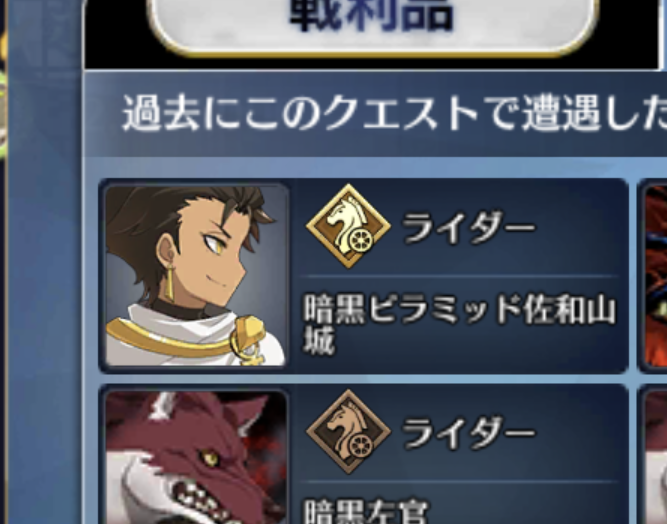Click the chariot wheel in gold class emblem
667x524 pixels.
(361, 241)
